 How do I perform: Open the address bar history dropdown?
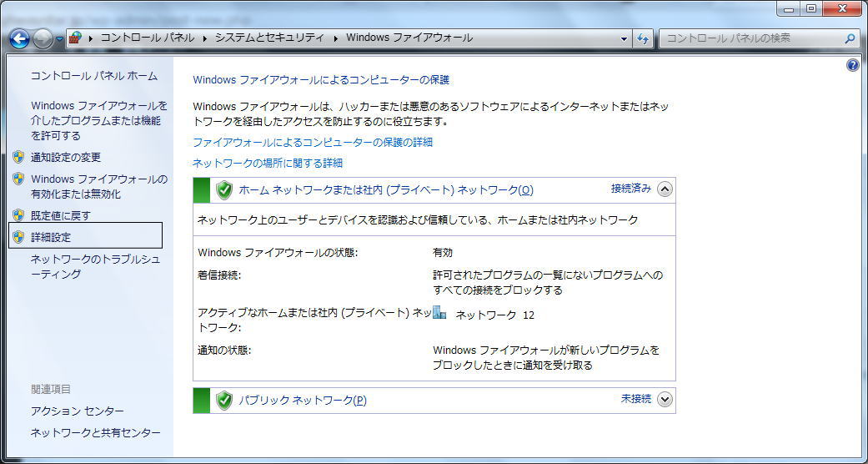(x=625, y=38)
